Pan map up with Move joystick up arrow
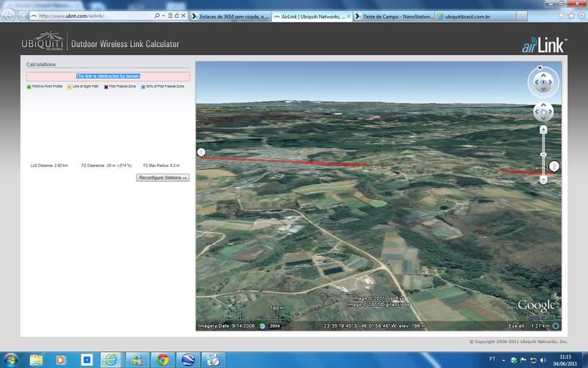Viewport: 588px width, 368px height. coord(543,105)
